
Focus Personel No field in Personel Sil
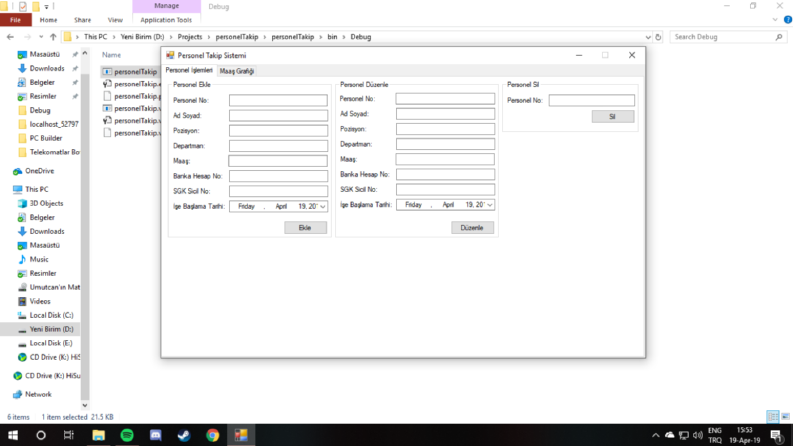coord(591,100)
